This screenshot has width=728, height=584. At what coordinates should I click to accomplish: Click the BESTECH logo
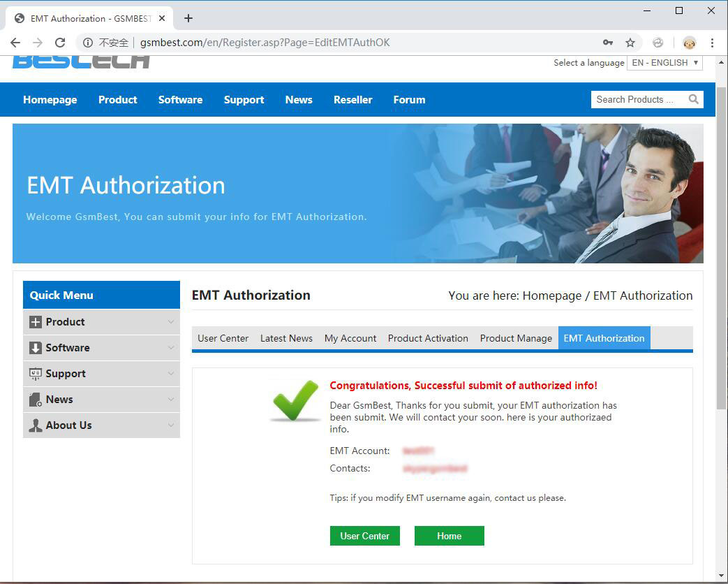81,61
